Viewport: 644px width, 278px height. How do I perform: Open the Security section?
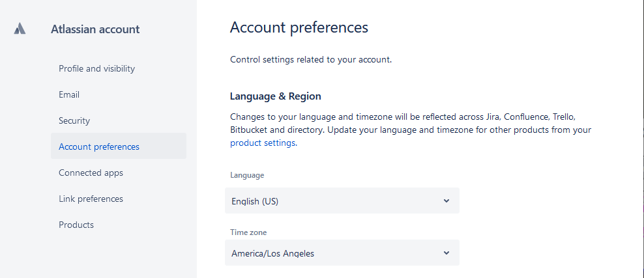coord(74,120)
